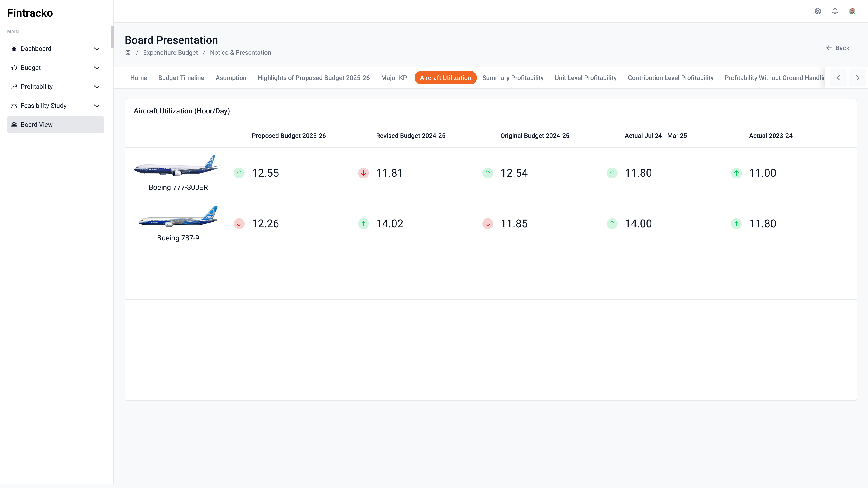Open the Major KPI tab
Viewport: 868px width, 488px height.
(395, 78)
